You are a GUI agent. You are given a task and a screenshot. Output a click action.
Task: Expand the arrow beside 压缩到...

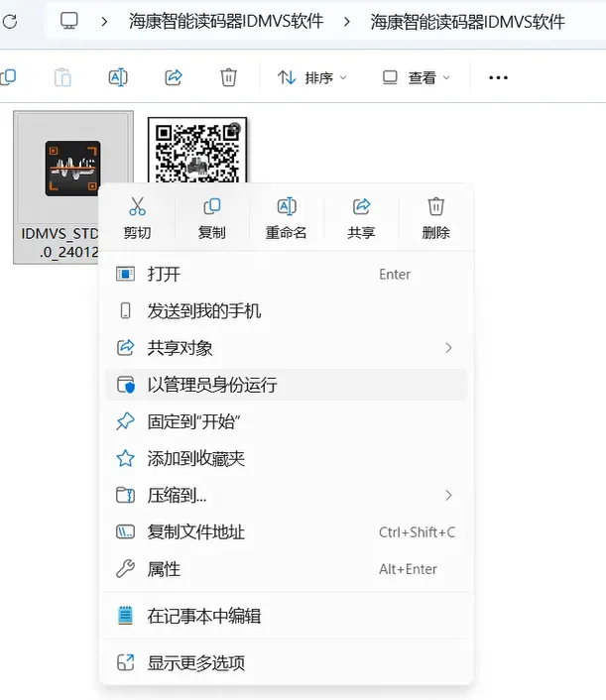tap(449, 495)
